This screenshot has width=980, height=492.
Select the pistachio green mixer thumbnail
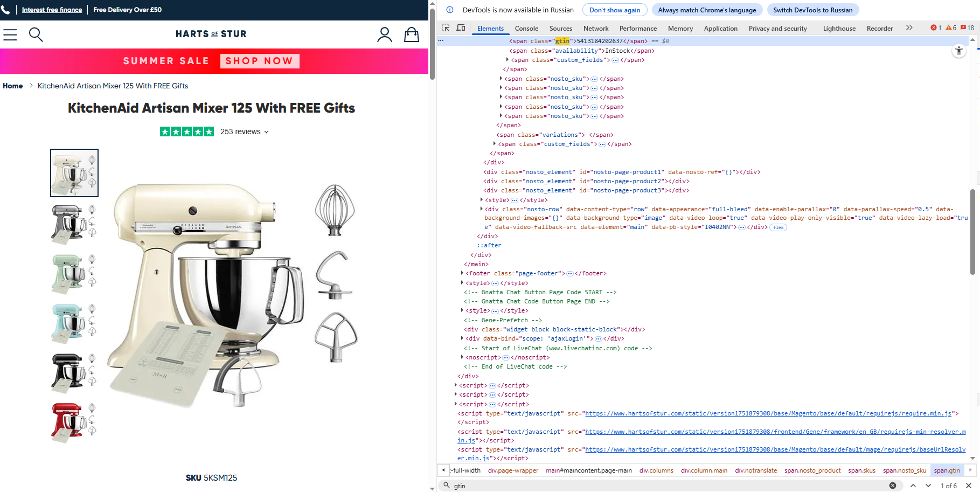tap(74, 273)
